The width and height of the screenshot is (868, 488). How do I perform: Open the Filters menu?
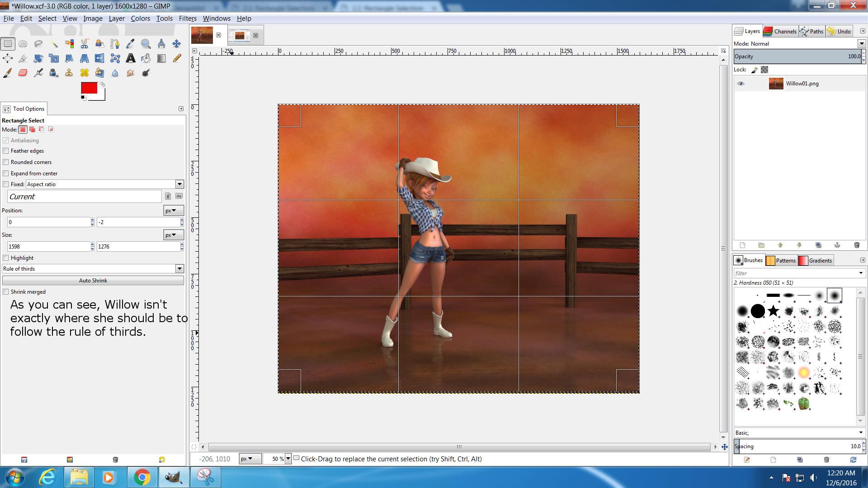(187, 19)
